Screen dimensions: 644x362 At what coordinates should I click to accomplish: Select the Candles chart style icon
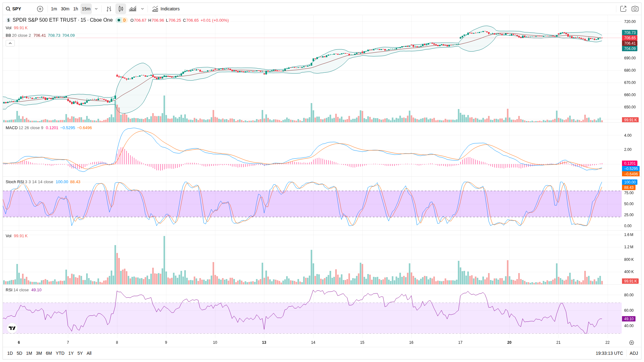tap(121, 9)
